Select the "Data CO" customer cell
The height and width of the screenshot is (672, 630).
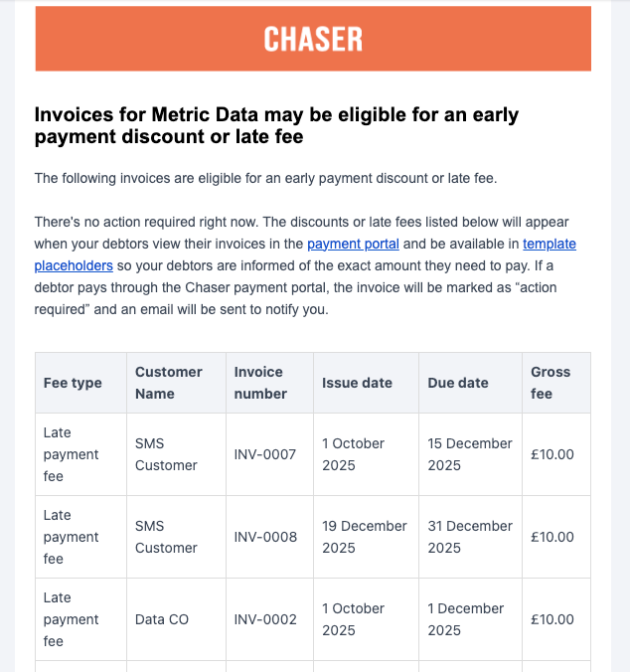pos(162,619)
